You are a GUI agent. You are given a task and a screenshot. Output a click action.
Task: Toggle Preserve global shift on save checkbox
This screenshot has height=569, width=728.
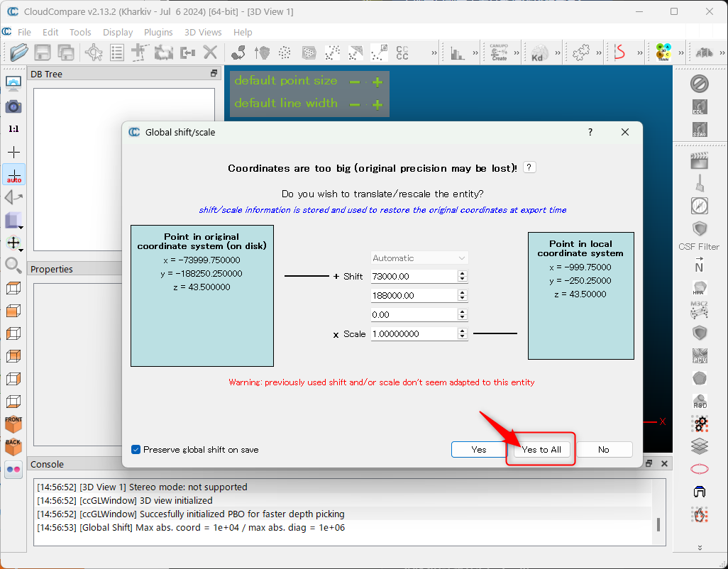pyautogui.click(x=136, y=449)
